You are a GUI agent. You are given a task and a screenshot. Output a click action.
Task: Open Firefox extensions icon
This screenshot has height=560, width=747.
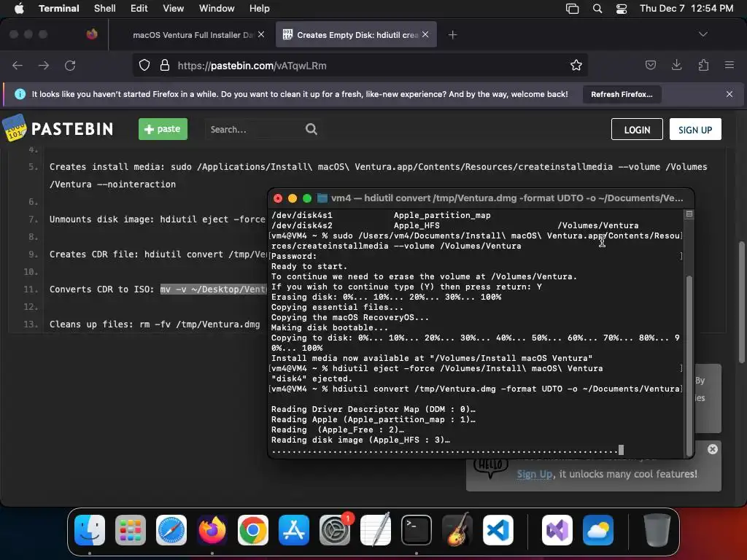pos(703,65)
